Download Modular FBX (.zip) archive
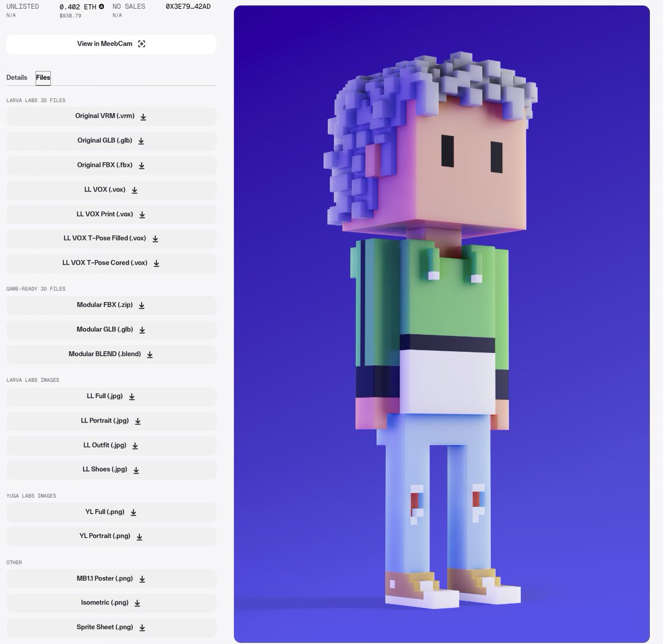Screen dimensions: 663x644 111,305
